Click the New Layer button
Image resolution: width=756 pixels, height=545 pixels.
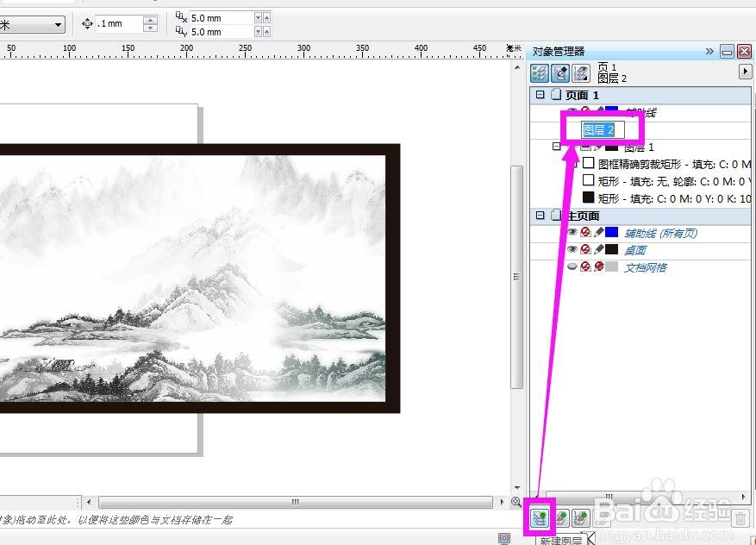pos(540,517)
